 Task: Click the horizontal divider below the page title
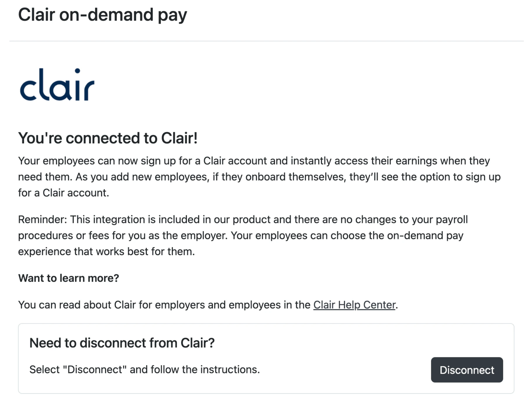(266, 41)
